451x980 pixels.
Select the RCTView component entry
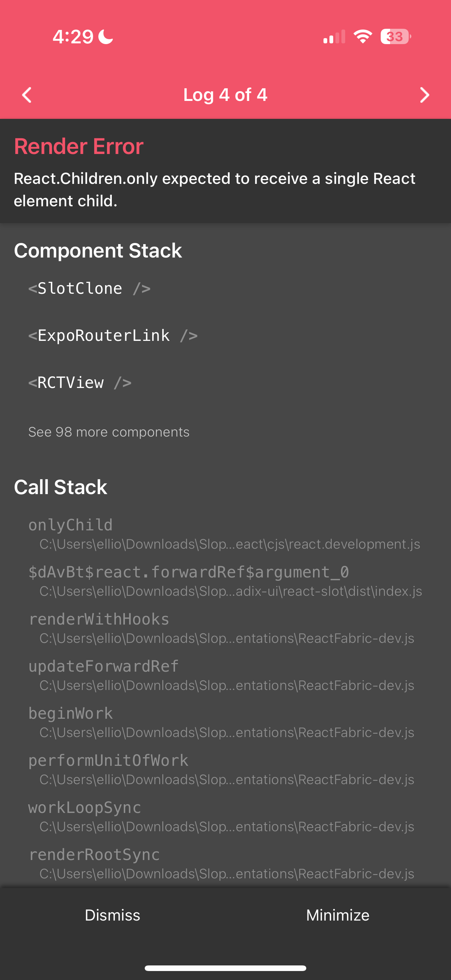[x=80, y=382]
